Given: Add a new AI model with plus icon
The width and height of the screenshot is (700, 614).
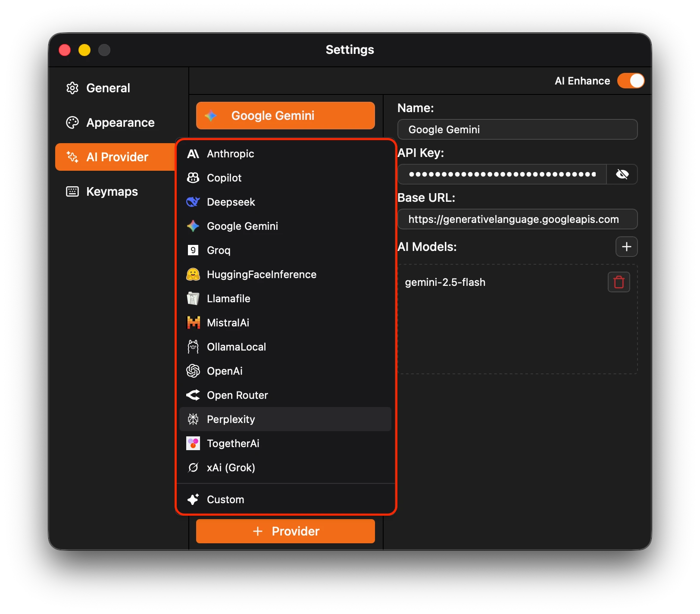Looking at the screenshot, I should coord(627,247).
